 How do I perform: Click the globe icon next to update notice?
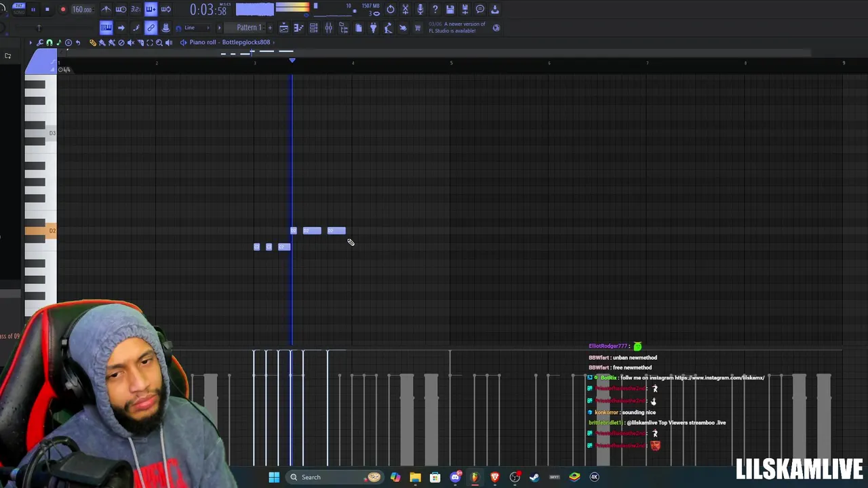point(496,28)
